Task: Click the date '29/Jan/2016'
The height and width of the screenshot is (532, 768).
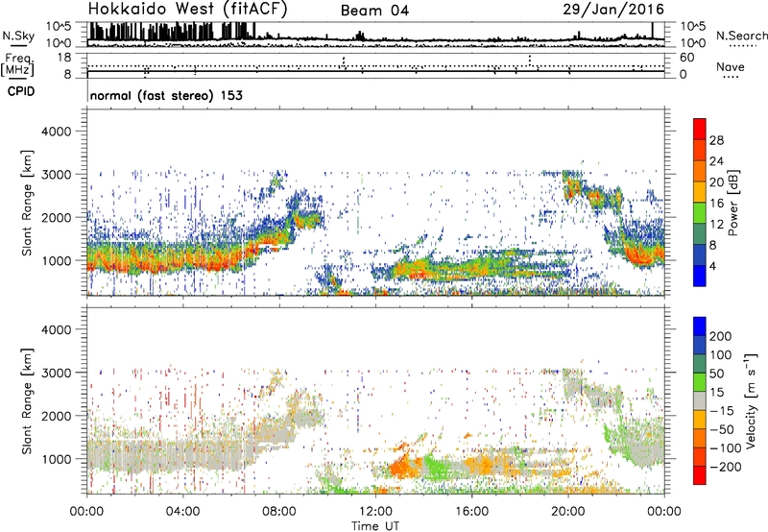Action: tap(613, 10)
